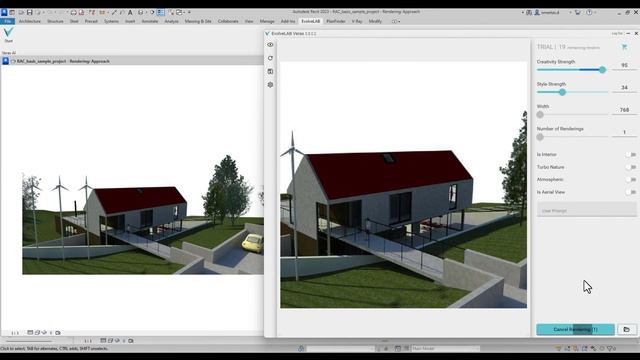Click the Style Strength value field 34
Screen dimensions: 640x360
pyautogui.click(x=624, y=87)
